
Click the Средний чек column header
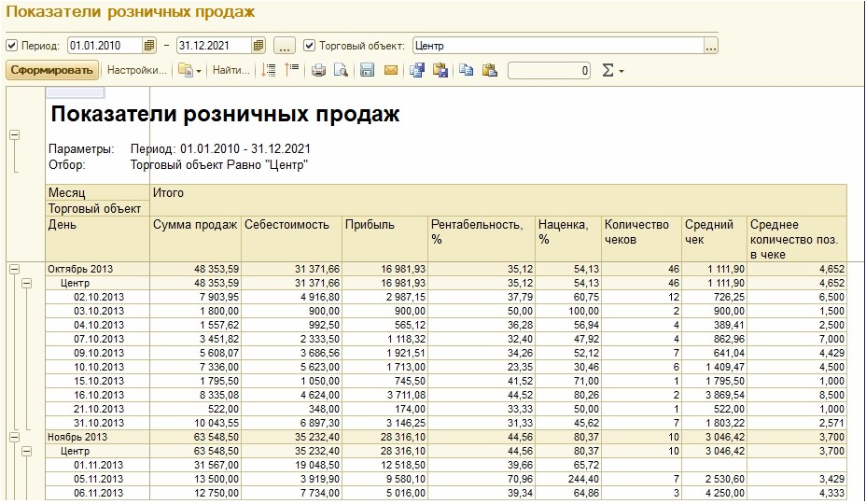pos(715,239)
